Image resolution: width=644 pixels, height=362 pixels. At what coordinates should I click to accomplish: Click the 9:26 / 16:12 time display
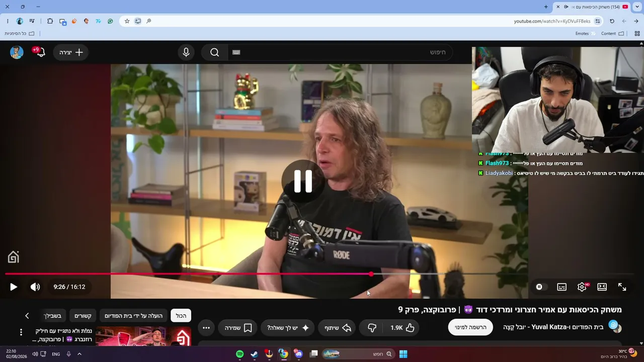69,287
